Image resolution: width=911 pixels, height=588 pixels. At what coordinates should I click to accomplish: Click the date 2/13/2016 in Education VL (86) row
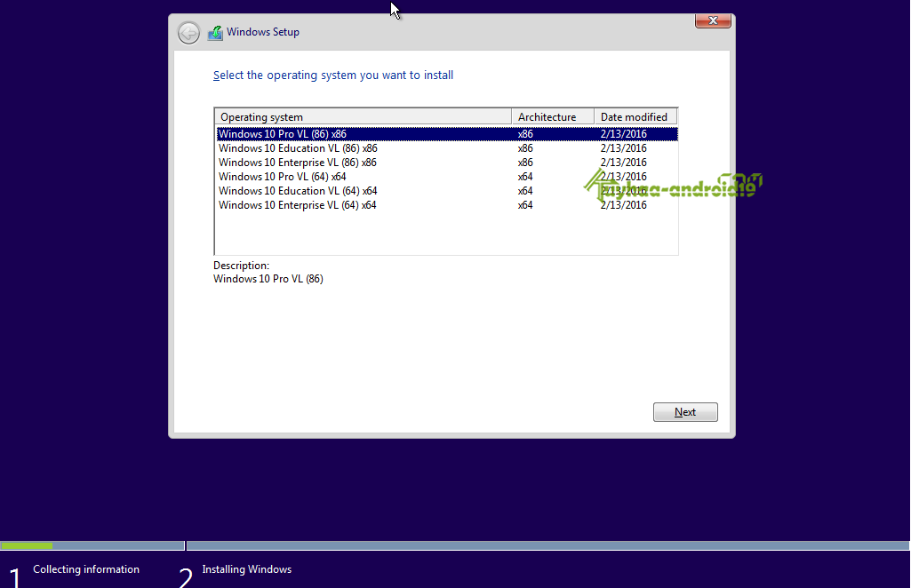(623, 148)
